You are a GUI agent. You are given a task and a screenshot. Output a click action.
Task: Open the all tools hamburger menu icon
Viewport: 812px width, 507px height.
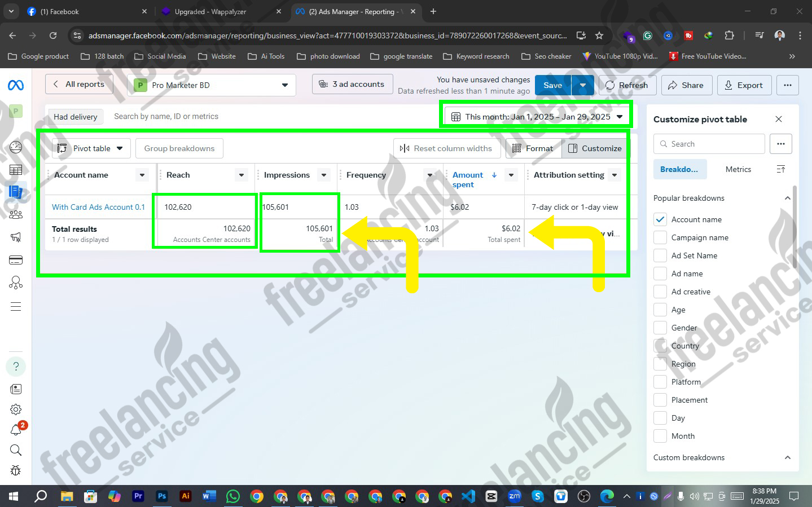[x=16, y=307]
